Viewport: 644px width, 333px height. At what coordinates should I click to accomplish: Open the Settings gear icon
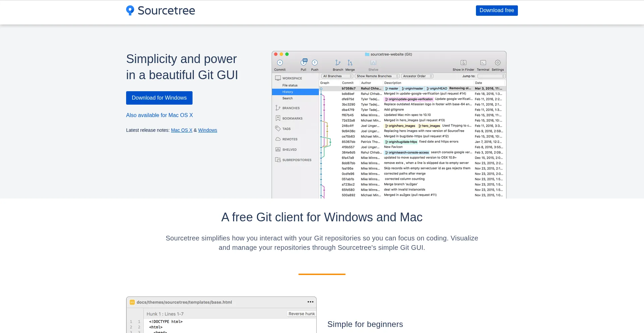[498, 63]
